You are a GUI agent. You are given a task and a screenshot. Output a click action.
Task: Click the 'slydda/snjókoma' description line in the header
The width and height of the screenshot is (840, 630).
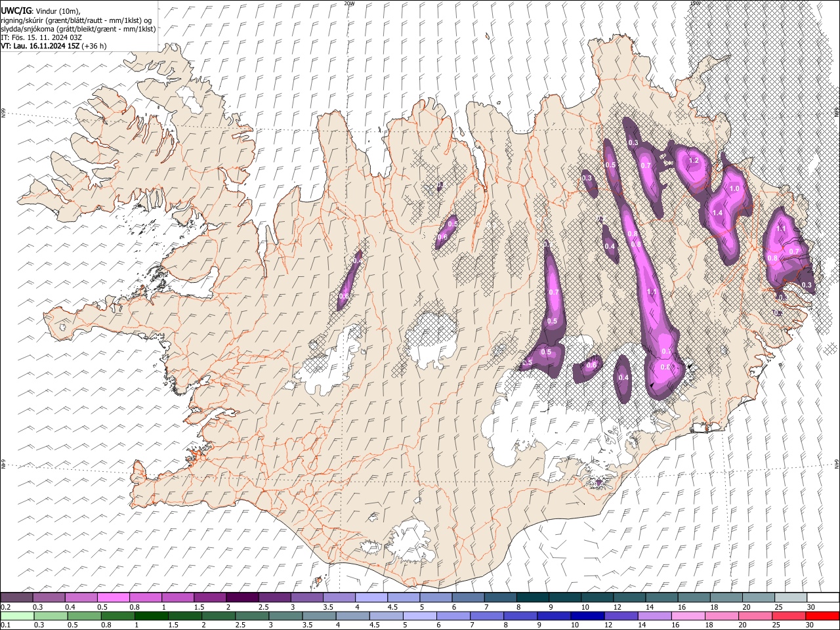click(x=78, y=29)
